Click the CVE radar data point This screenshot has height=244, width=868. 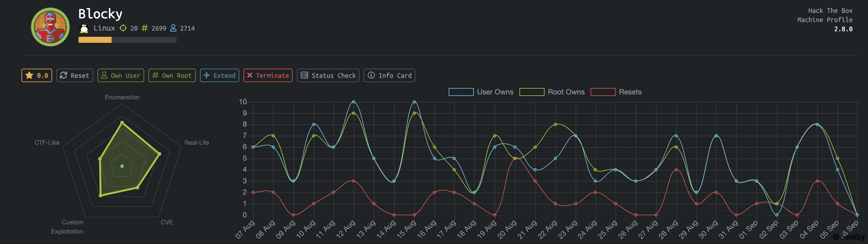[x=137, y=188]
